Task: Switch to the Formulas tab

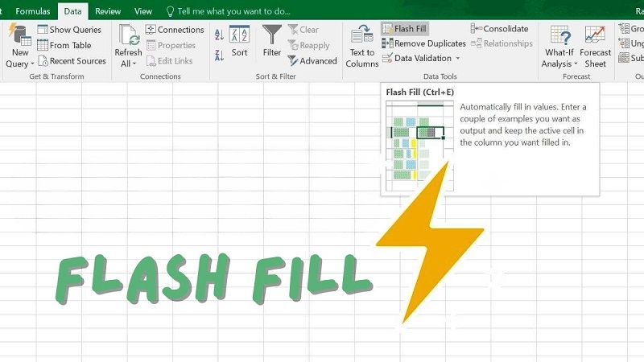Action: [32, 11]
